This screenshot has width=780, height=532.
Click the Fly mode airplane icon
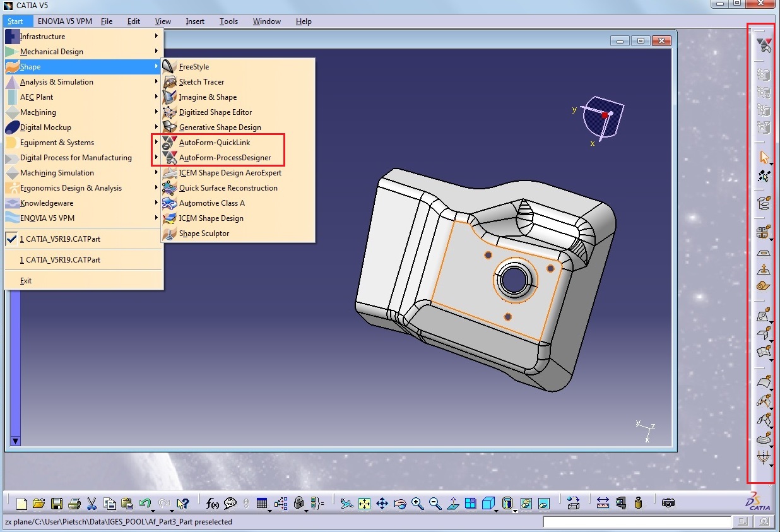347,504
